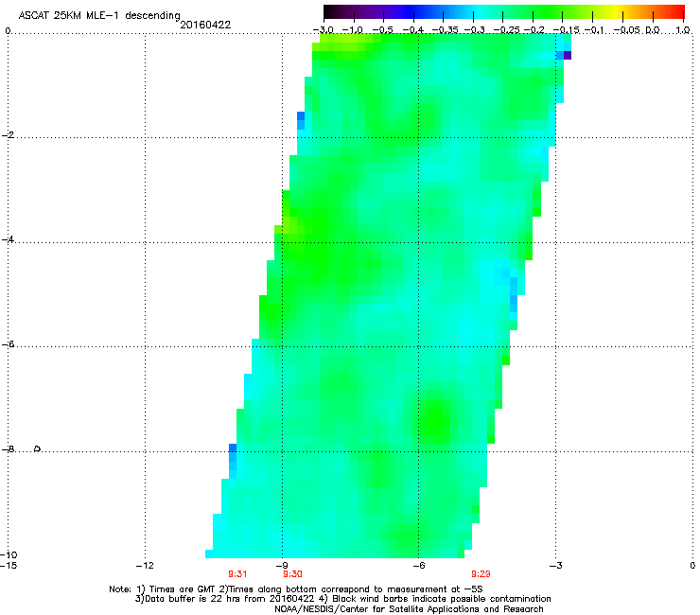700x615 pixels.
Task: Click the 'ASCAT 25KM MLE-1 descending' title
Action: point(99,15)
